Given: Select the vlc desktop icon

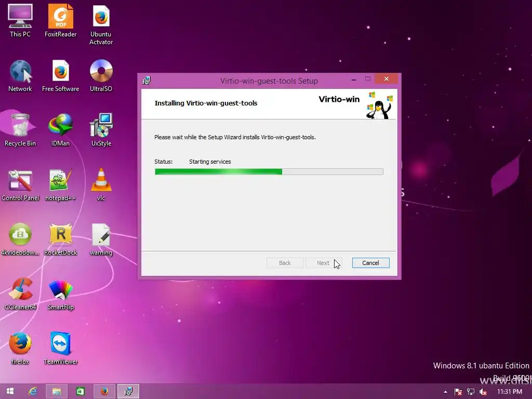Looking at the screenshot, I should (101, 184).
